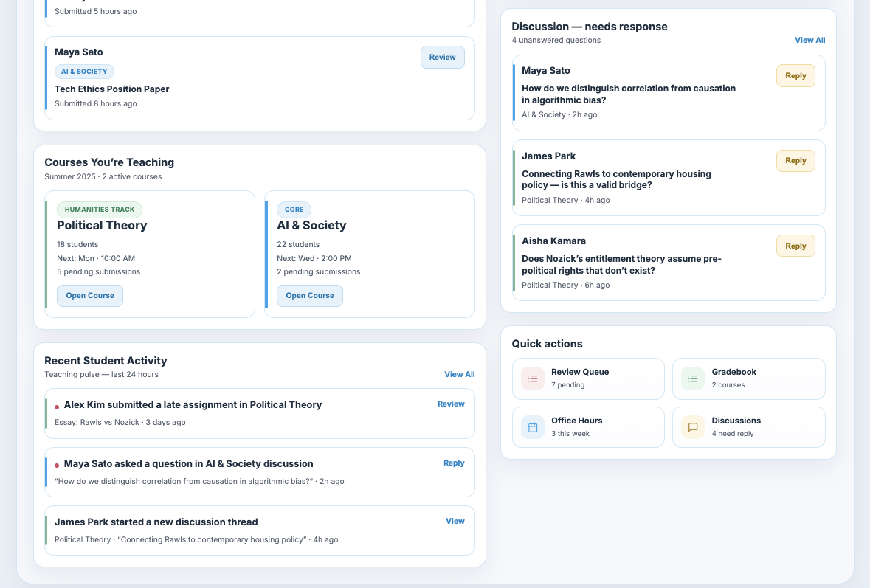Image resolution: width=870 pixels, height=588 pixels.
Task: Reply to Maya Sato's activity feed question
Action: [454, 463]
